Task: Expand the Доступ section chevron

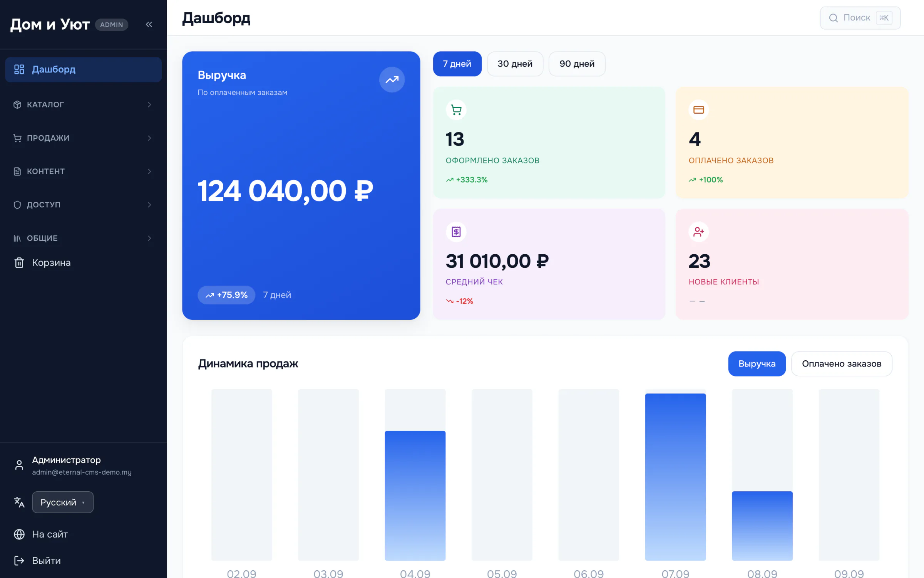Action: click(149, 205)
